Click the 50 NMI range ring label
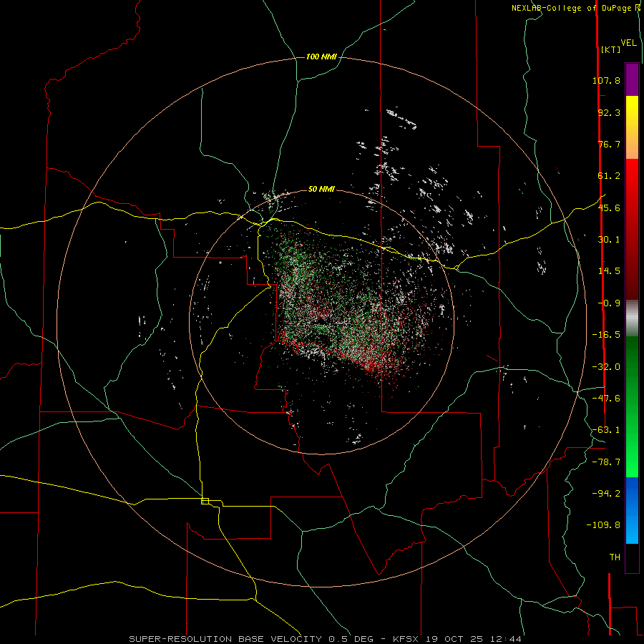Image resolution: width=644 pixels, height=644 pixels. [321, 190]
